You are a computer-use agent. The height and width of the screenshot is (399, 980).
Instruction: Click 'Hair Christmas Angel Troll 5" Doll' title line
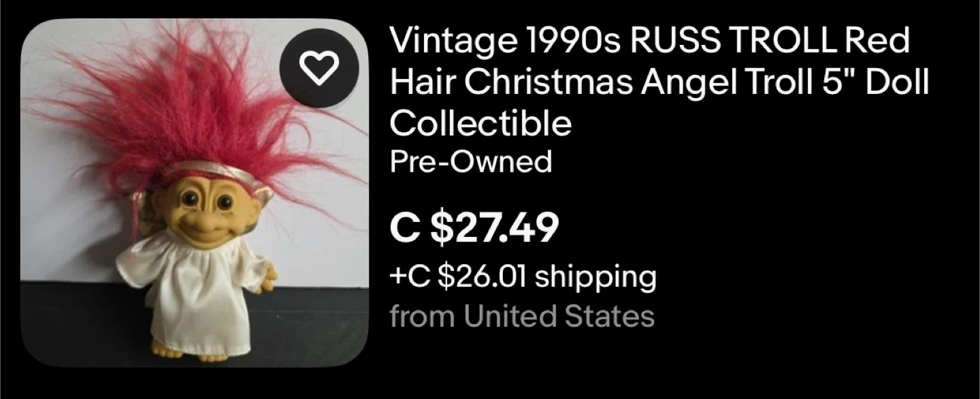pos(659,82)
